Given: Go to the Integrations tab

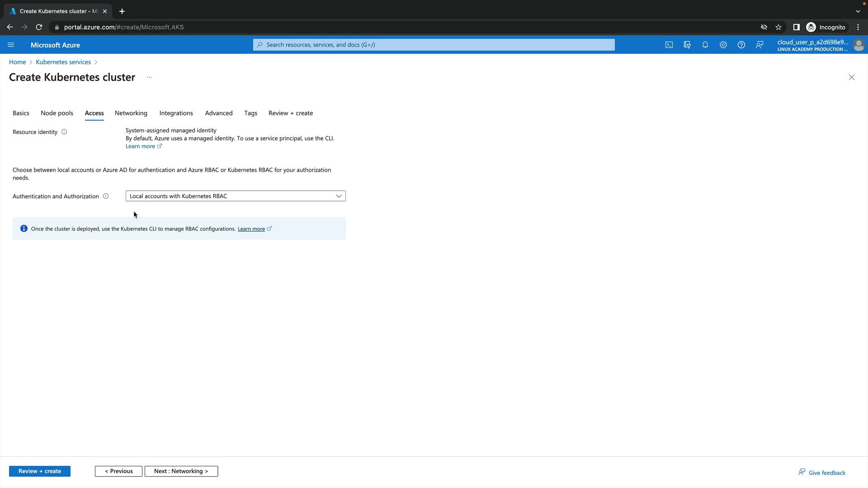Looking at the screenshot, I should click(x=176, y=113).
